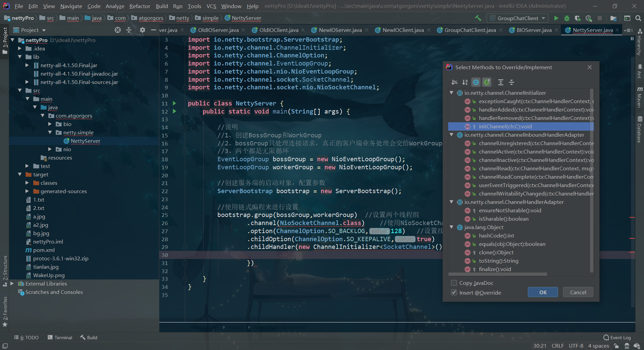Show the hidden tabs list icon

click(x=628, y=30)
